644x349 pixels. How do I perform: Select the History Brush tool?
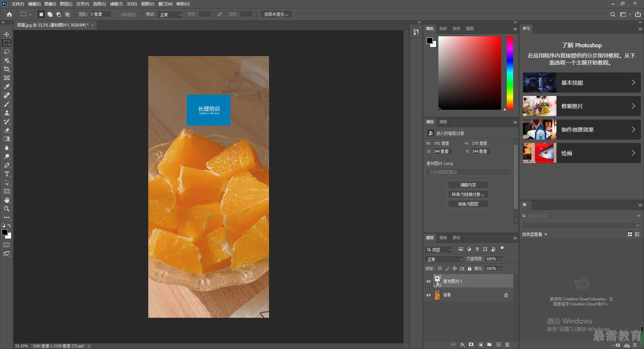coord(7,121)
